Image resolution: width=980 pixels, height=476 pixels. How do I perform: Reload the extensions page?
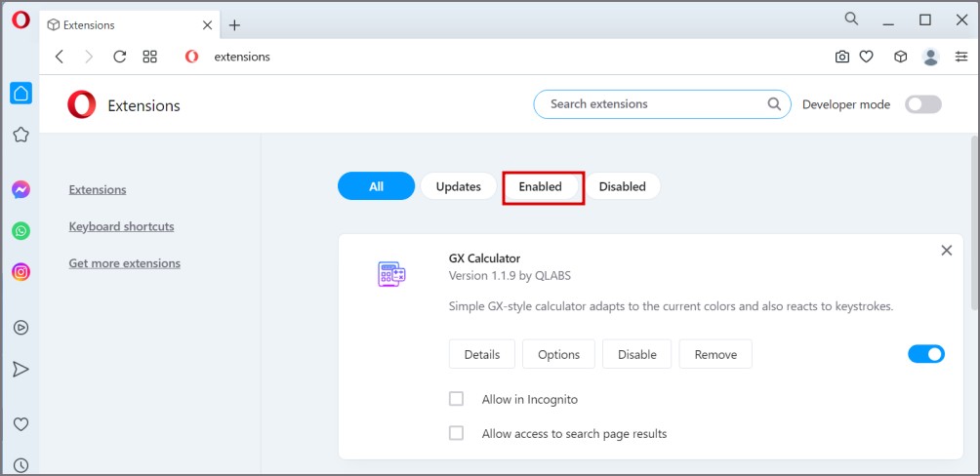tap(119, 57)
